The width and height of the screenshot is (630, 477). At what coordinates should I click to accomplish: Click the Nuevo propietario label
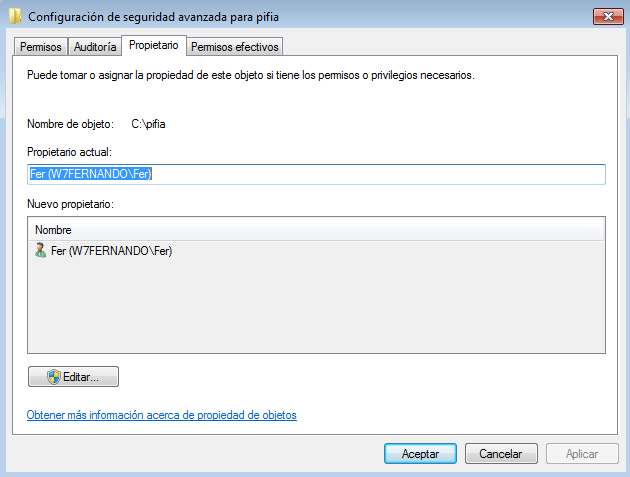click(70, 204)
